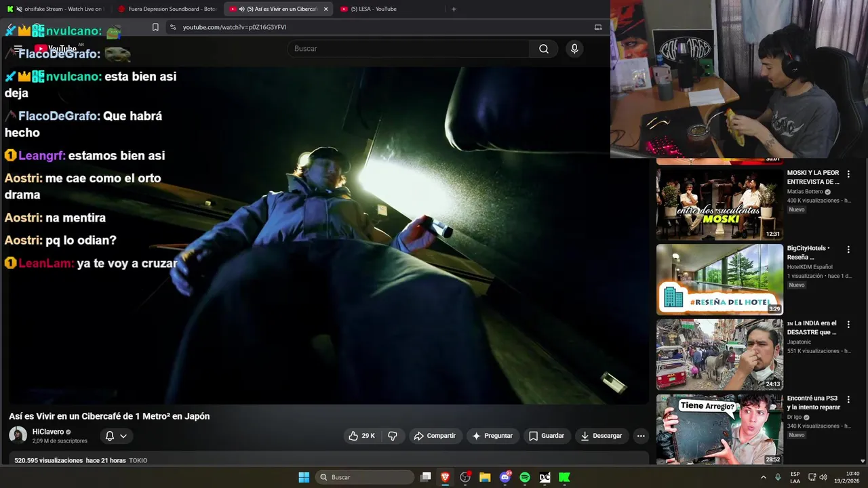This screenshot has width=868, height=488.
Task: Click the video title Así es Vivir en un Cibercafé
Action: pyautogui.click(x=109, y=416)
